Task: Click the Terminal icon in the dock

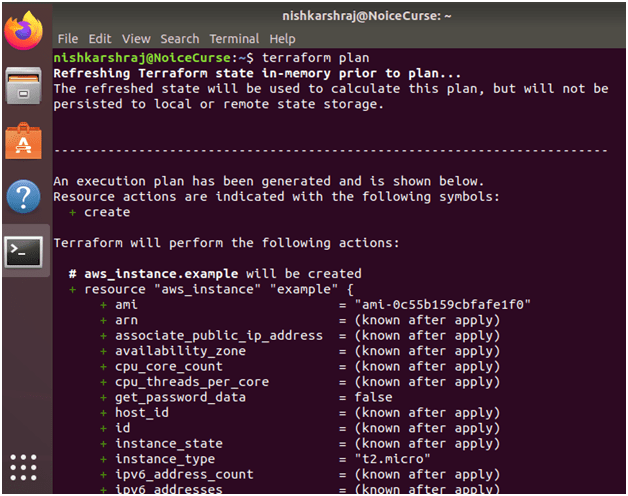Action: pyautogui.click(x=24, y=251)
